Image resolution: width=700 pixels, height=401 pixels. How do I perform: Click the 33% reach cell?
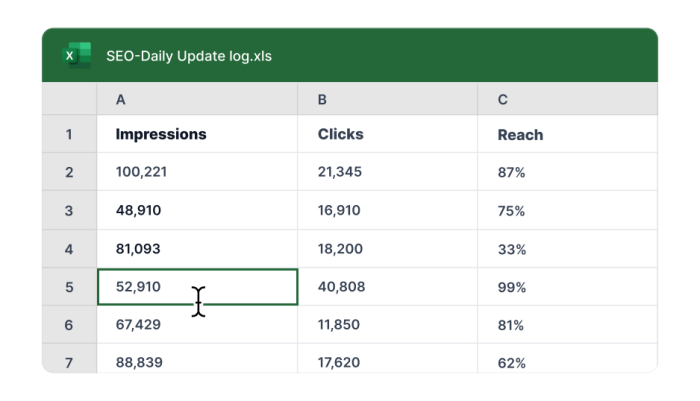pyautogui.click(x=567, y=248)
